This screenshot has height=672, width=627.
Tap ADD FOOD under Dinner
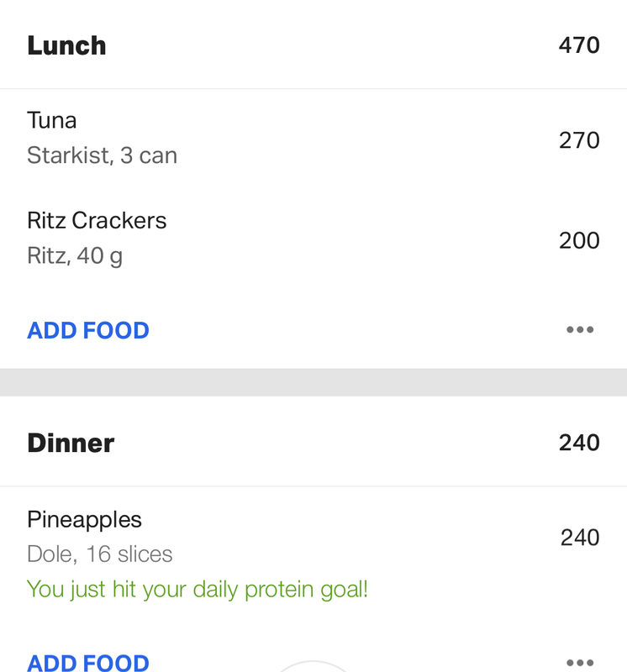(88, 663)
